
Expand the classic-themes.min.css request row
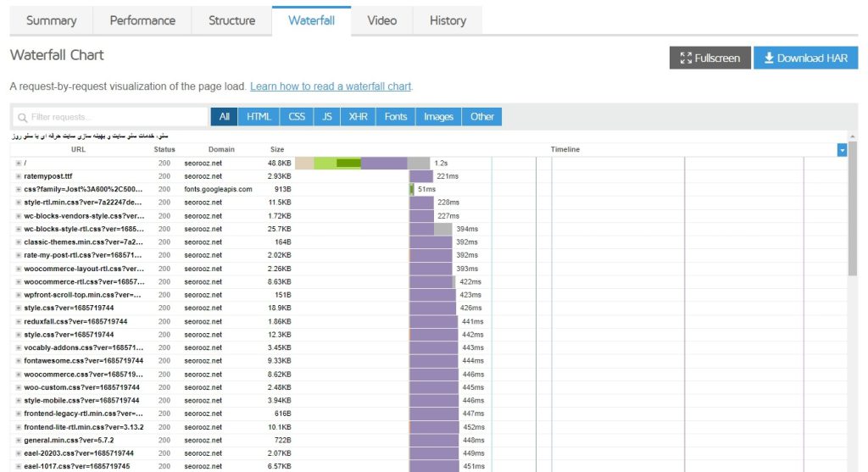[x=19, y=242]
